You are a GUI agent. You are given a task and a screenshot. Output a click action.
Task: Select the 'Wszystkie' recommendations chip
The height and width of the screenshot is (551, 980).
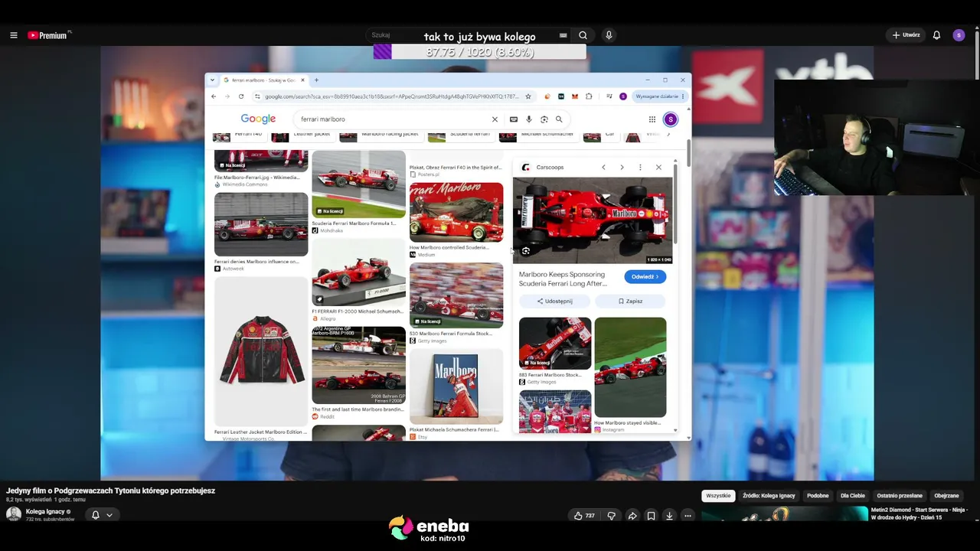[718, 496]
